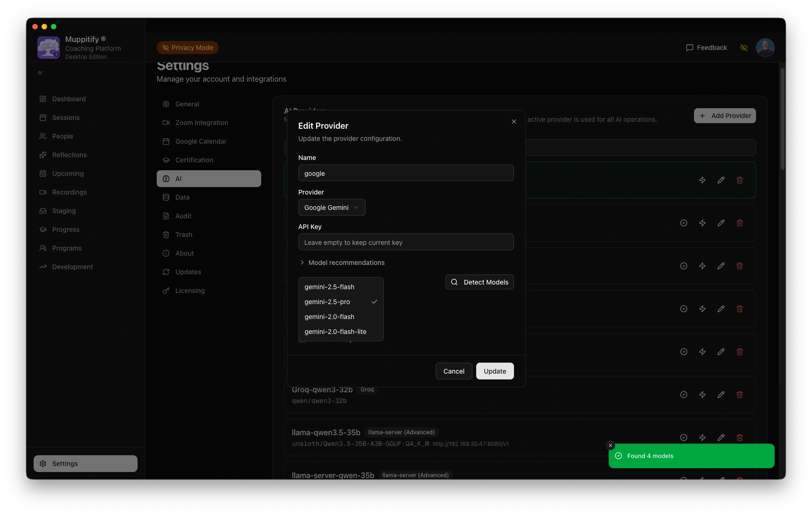Select gemini-2.0-flash-lite from model list

(335, 332)
